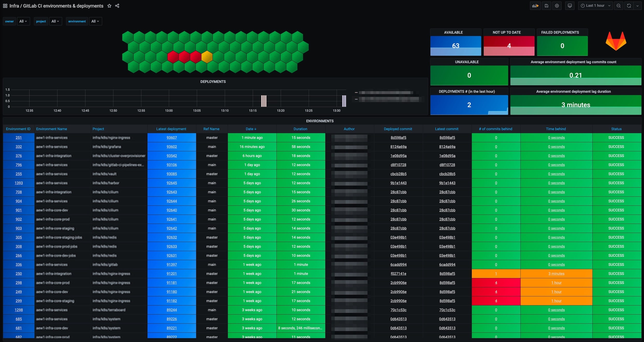Save dashboard with the floppy disk icon
This screenshot has width=644, height=342.
pyautogui.click(x=546, y=6)
